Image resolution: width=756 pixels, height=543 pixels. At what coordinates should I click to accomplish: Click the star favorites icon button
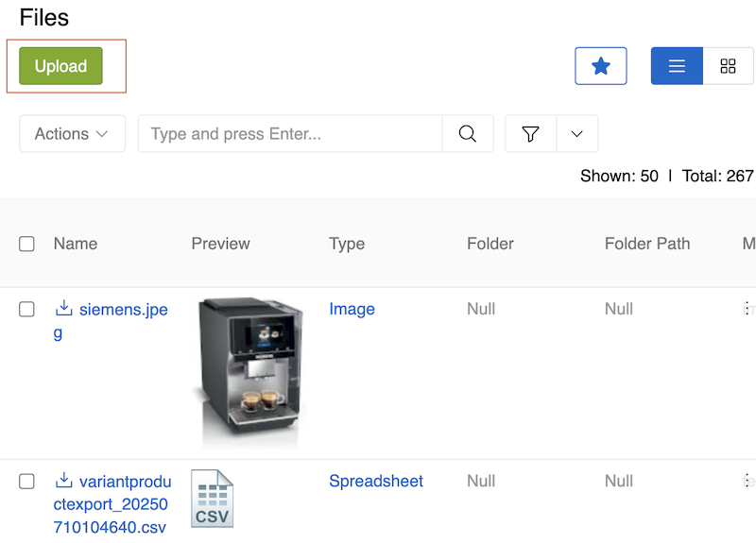tap(601, 66)
